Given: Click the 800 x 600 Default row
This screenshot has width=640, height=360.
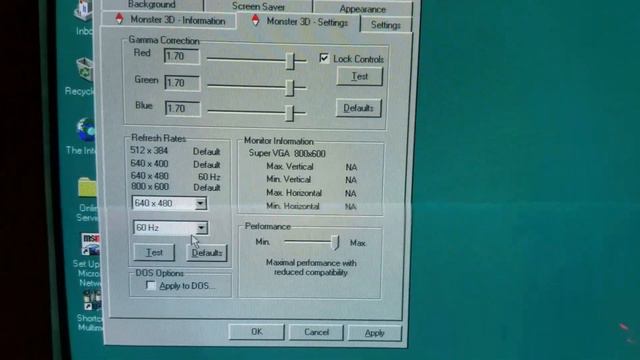Looking at the screenshot, I should pos(176,187).
